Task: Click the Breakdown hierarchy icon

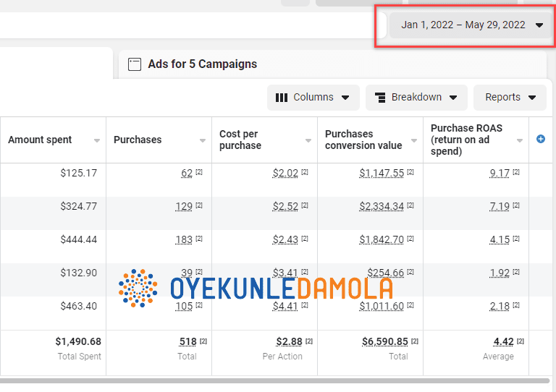Action: (380, 98)
